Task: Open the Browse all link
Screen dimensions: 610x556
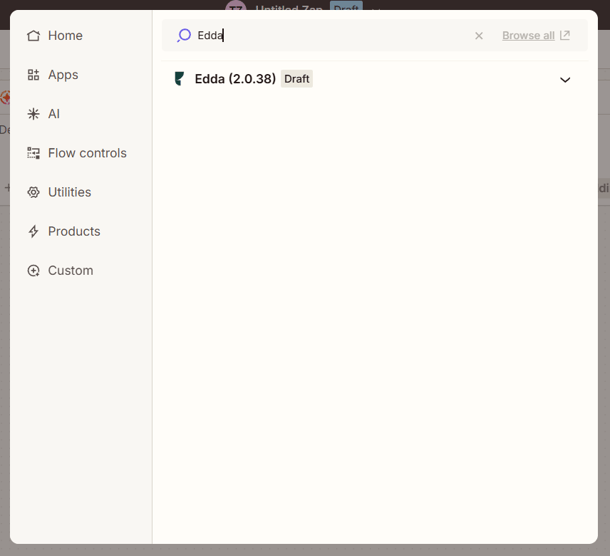Action: [x=528, y=36]
